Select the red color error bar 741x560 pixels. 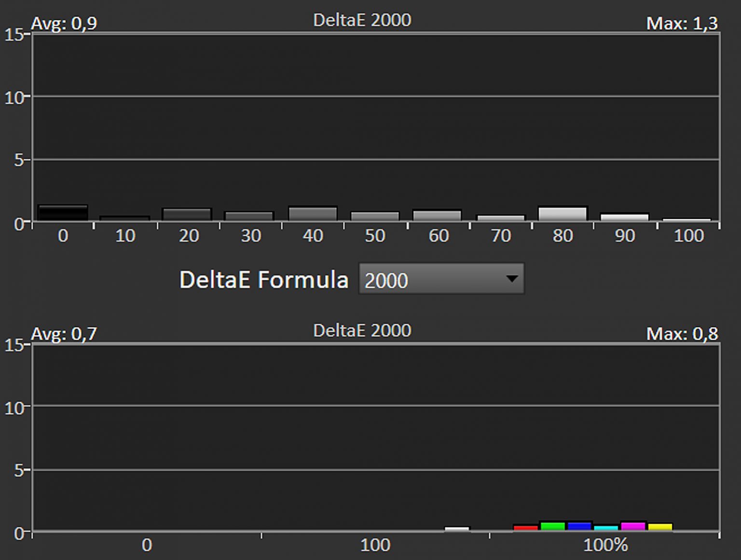[x=526, y=528]
